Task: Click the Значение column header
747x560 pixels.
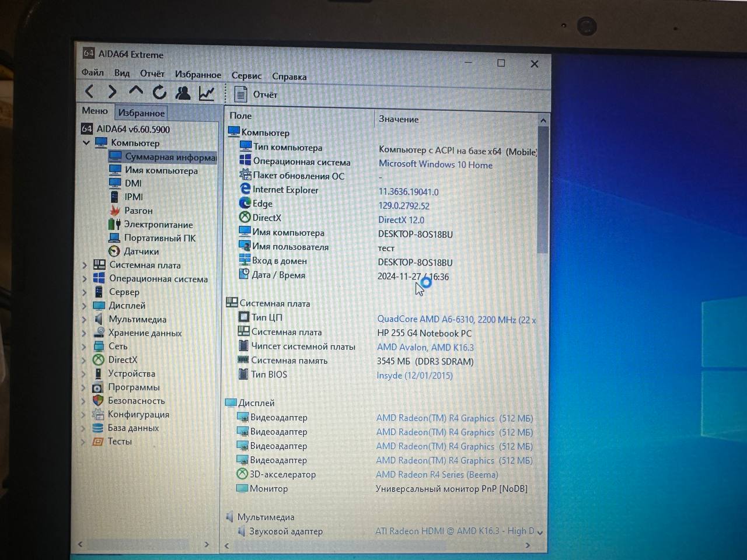Action: click(399, 119)
